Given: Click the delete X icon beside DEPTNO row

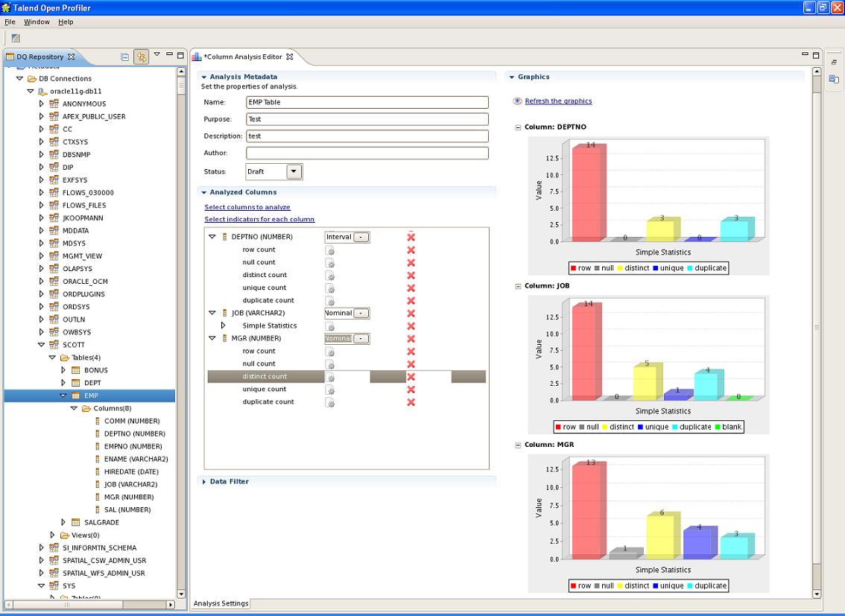Looking at the screenshot, I should tap(409, 237).
